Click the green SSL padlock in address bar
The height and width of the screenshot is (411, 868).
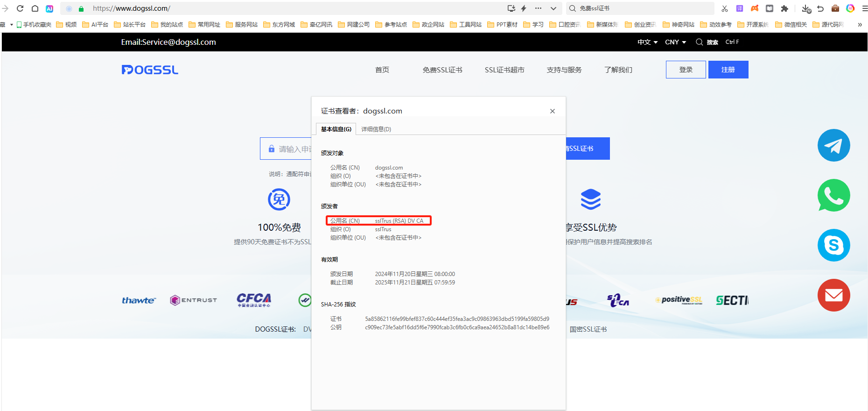81,8
